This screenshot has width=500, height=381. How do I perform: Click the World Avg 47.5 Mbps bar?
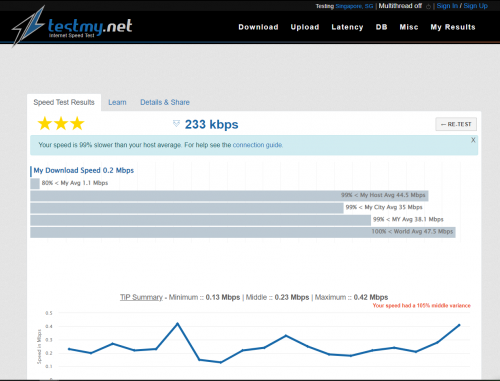click(x=243, y=232)
